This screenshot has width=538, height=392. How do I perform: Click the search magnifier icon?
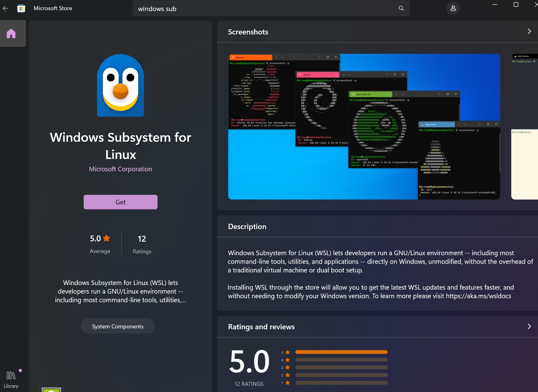401,8
